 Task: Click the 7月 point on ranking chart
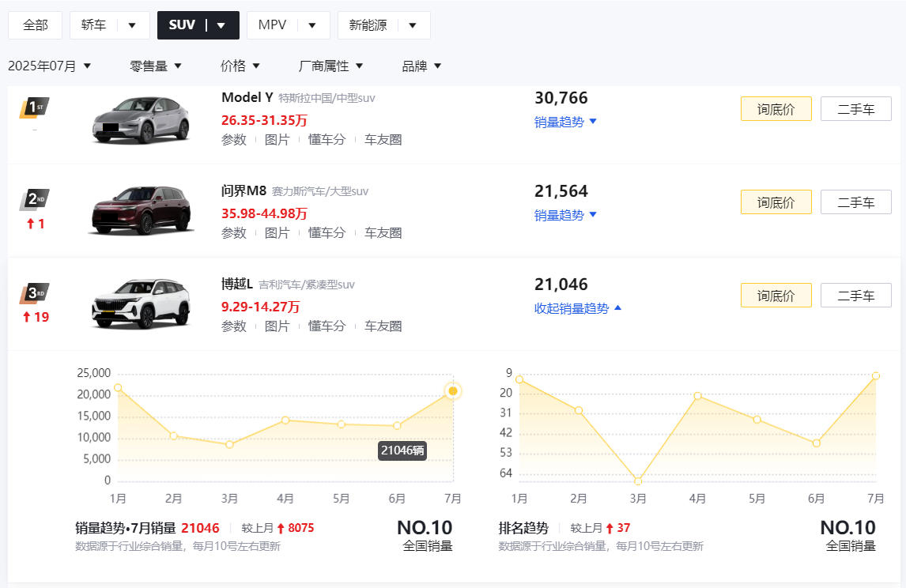coord(876,376)
